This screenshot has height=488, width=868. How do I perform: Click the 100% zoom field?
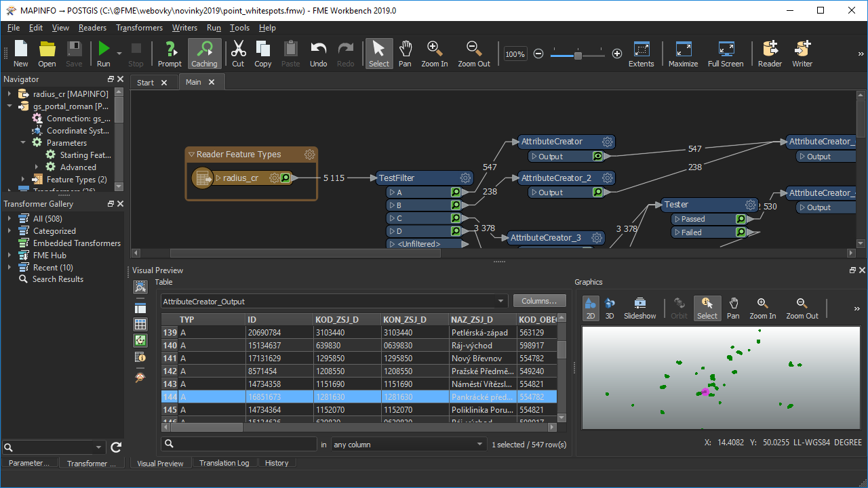pyautogui.click(x=515, y=54)
